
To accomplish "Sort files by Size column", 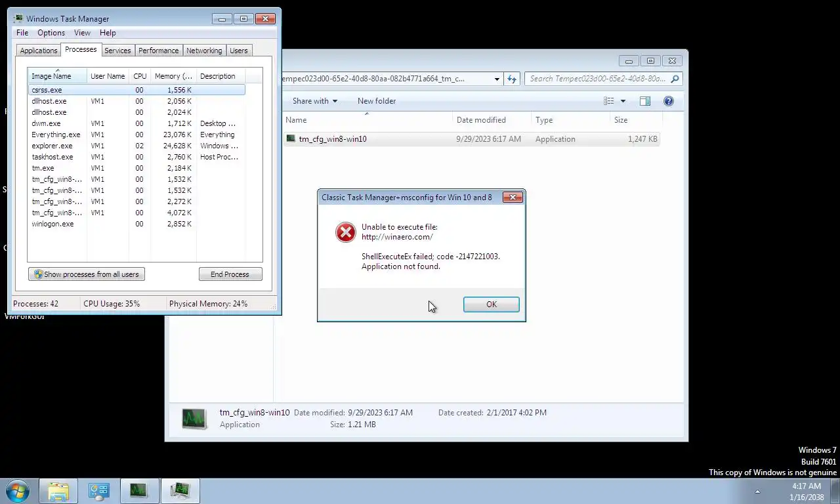I will 636,120.
